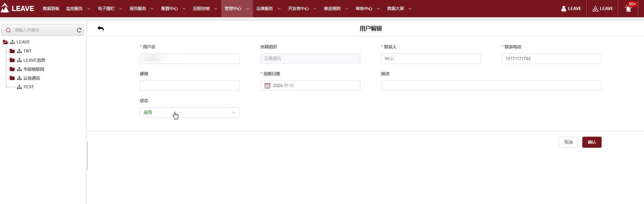The height and width of the screenshot is (204, 644).
Task: Click the refresh icon in search box
Action: click(79, 30)
